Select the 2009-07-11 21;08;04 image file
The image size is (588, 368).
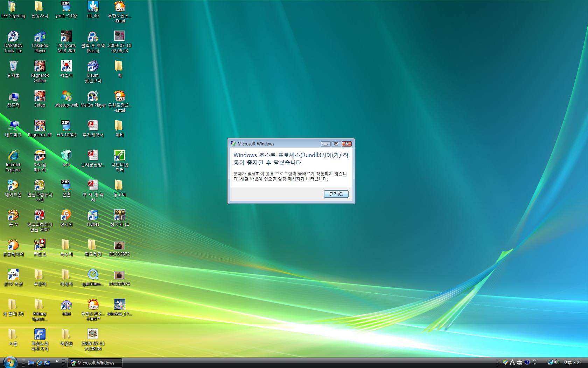(x=93, y=340)
